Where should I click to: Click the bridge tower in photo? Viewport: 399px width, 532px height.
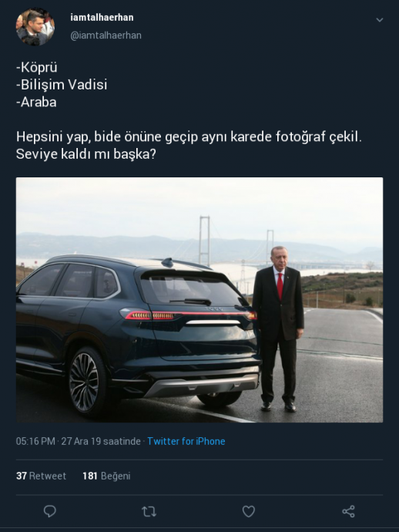point(204,240)
